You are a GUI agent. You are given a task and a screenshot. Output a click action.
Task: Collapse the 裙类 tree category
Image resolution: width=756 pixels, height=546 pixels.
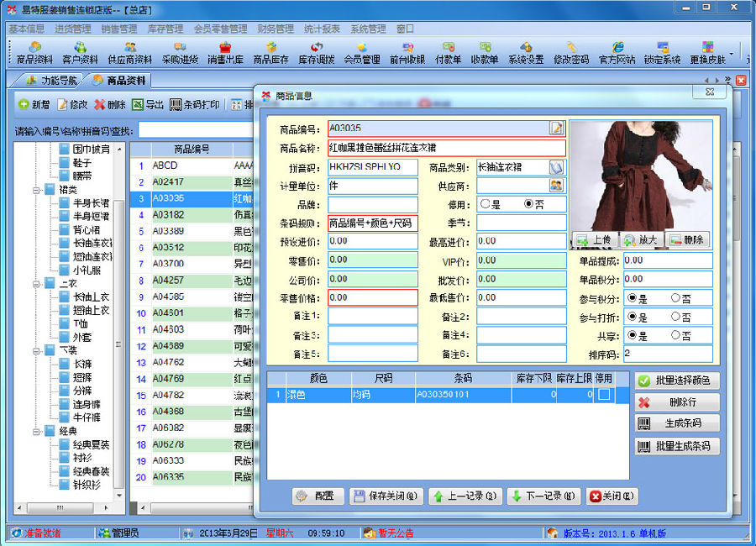click(x=37, y=190)
